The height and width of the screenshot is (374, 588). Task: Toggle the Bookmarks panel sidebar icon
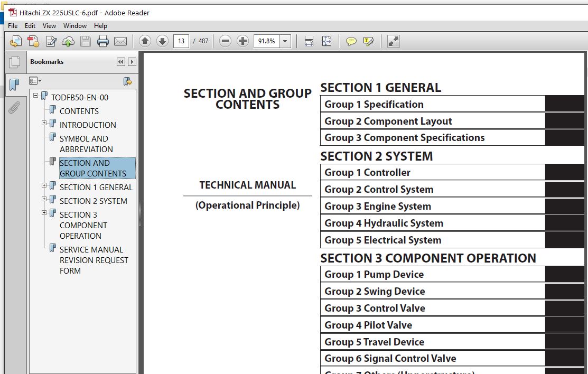pos(14,85)
